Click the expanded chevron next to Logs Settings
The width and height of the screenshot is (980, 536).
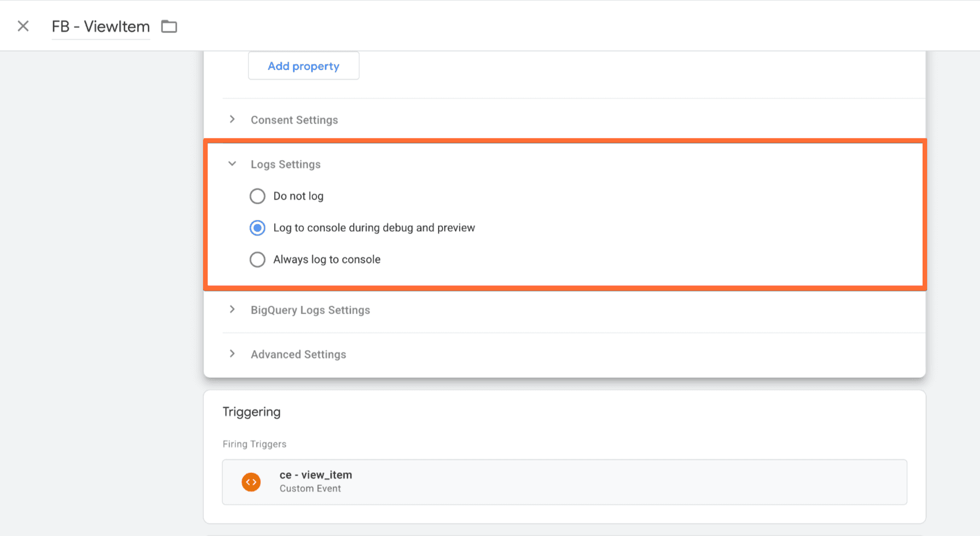pos(232,163)
